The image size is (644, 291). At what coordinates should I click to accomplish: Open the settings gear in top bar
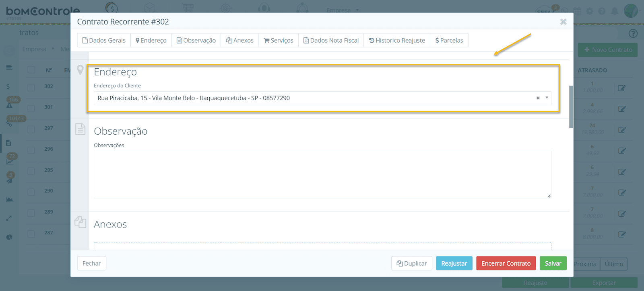click(590, 11)
